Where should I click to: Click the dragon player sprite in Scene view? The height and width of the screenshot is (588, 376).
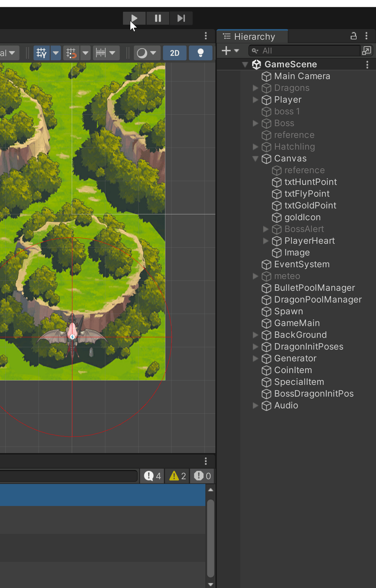click(72, 337)
